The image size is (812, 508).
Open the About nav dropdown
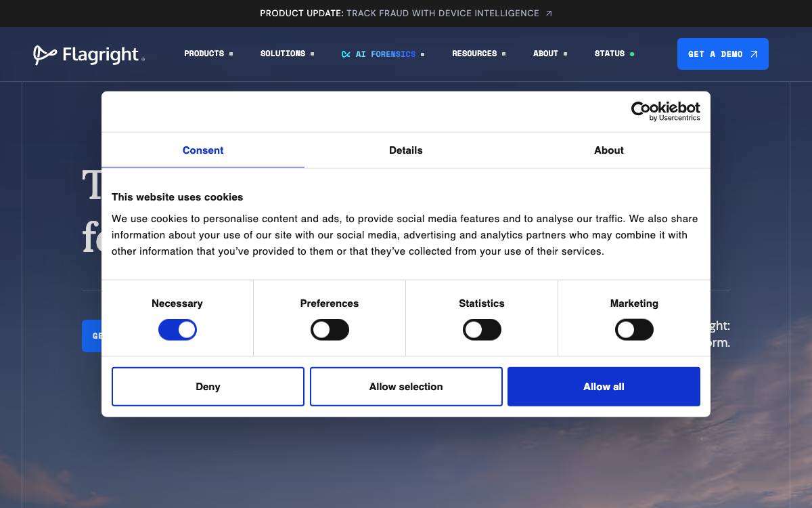pos(550,54)
